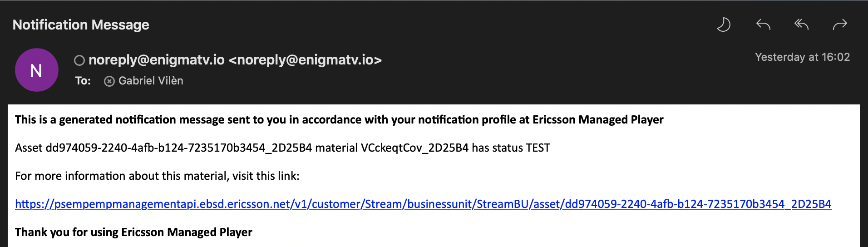Click the presence status circle beside noreply

point(79,60)
